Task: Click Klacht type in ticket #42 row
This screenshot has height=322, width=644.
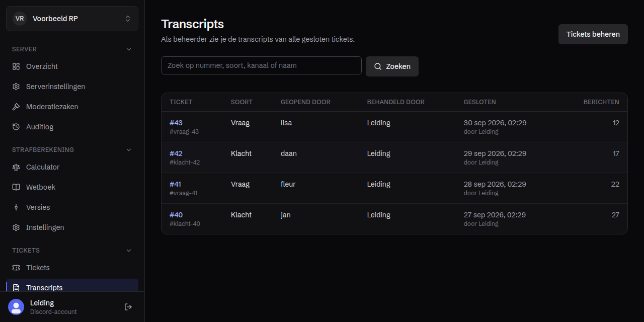Action: tap(241, 153)
